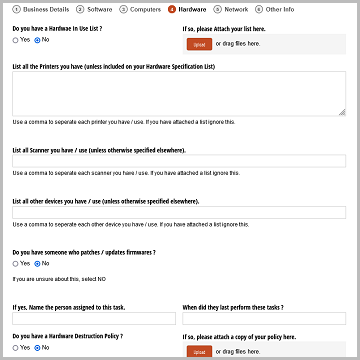
Task: Click the printers list text area
Action: [179, 94]
